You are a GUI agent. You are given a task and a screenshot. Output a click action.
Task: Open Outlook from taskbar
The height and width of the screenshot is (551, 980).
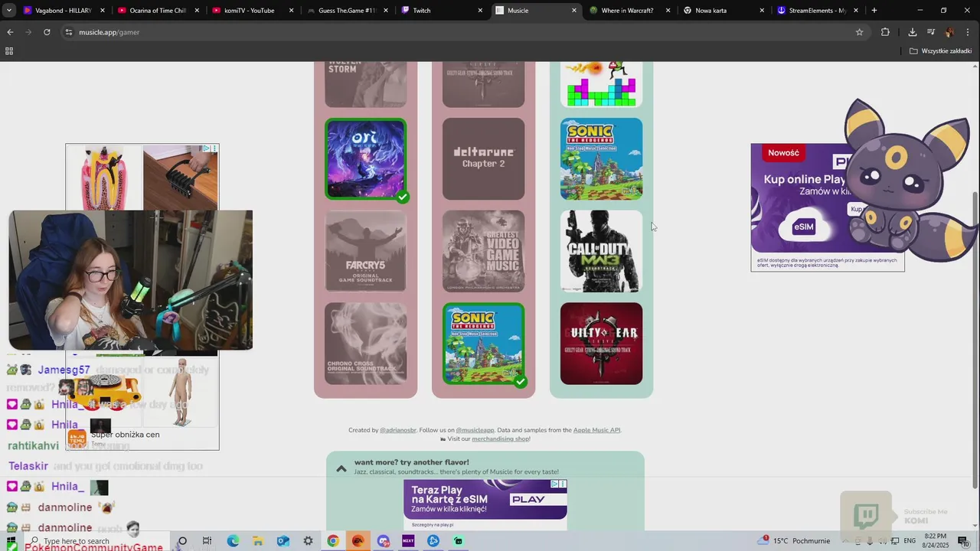click(283, 541)
